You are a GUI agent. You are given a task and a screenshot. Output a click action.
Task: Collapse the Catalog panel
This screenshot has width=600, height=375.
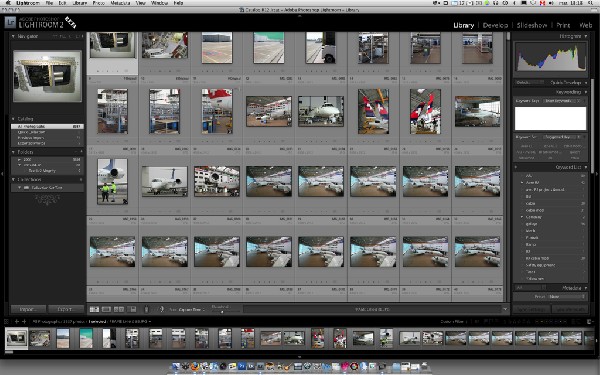(13, 119)
